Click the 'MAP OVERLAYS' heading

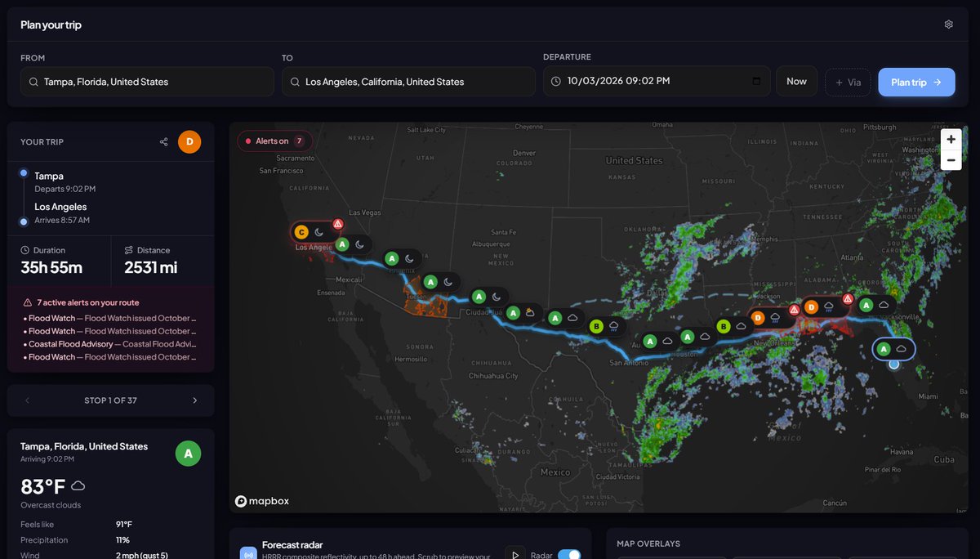click(649, 543)
